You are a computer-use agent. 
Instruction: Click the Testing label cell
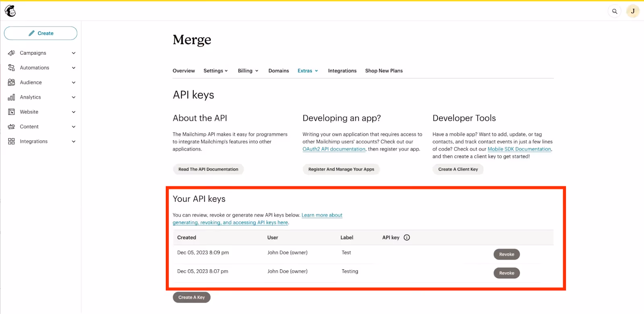coord(350,271)
